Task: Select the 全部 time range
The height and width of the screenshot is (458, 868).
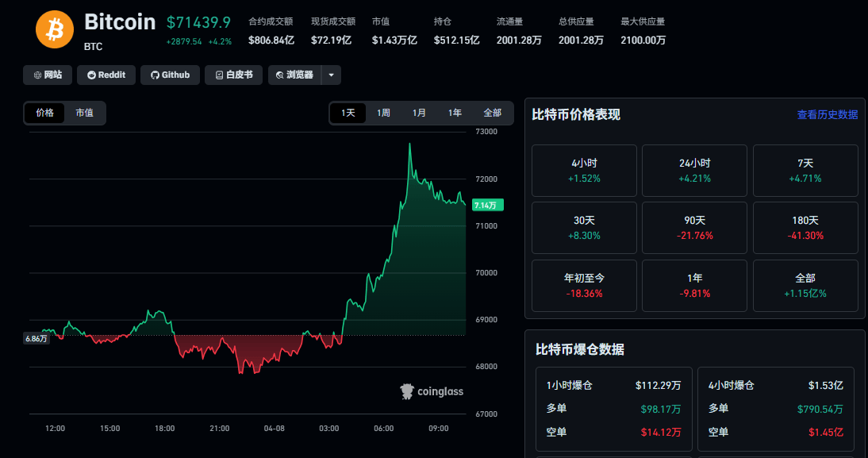Action: coord(492,113)
